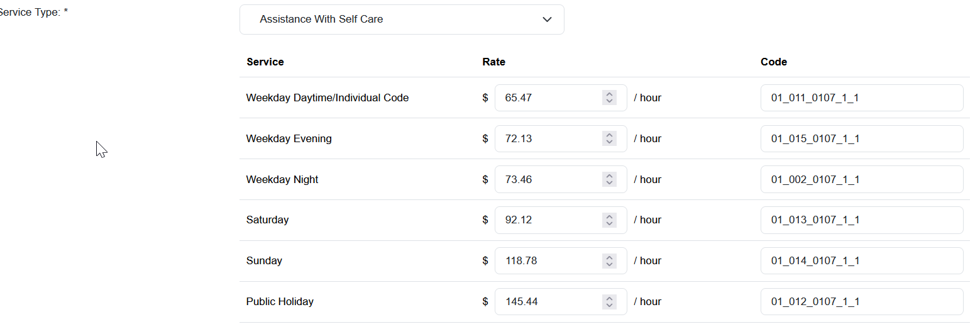Click the Weekday Night code 01_002_0107_1_1
The height and width of the screenshot is (329, 980).
point(861,180)
